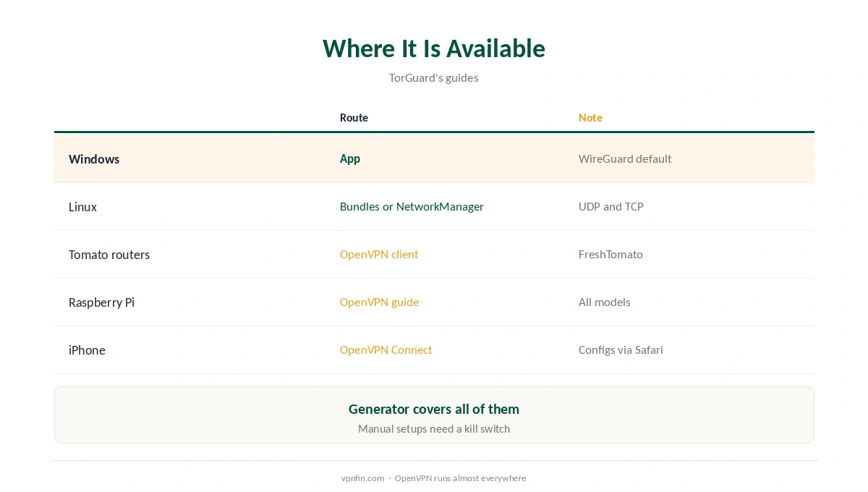The height and width of the screenshot is (492, 868).
Task: Click the 'vpnfin.com' footer text
Action: coord(362,478)
